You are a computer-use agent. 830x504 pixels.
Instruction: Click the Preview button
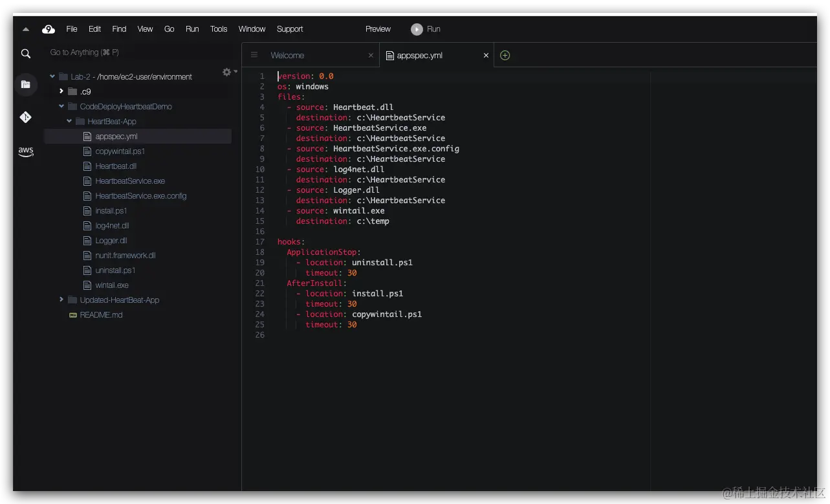pos(378,29)
